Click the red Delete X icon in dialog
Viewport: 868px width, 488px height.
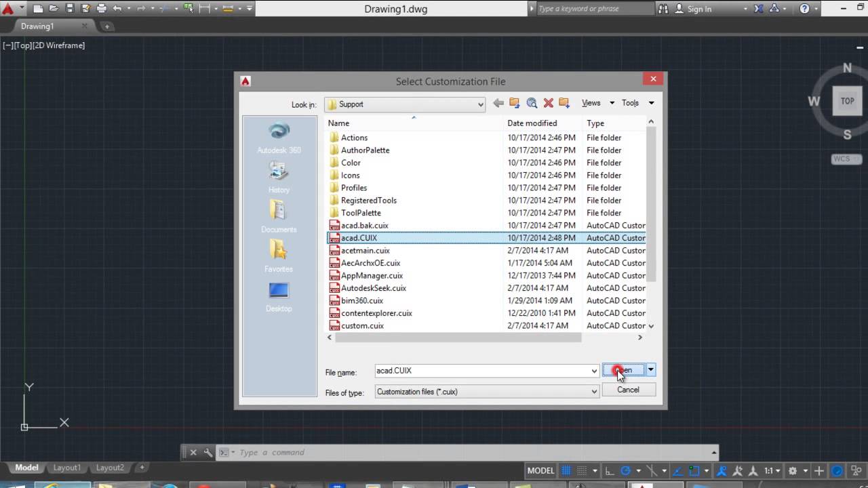coord(548,103)
